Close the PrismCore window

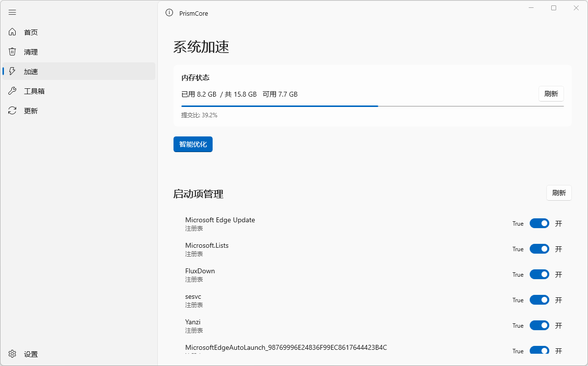[576, 8]
